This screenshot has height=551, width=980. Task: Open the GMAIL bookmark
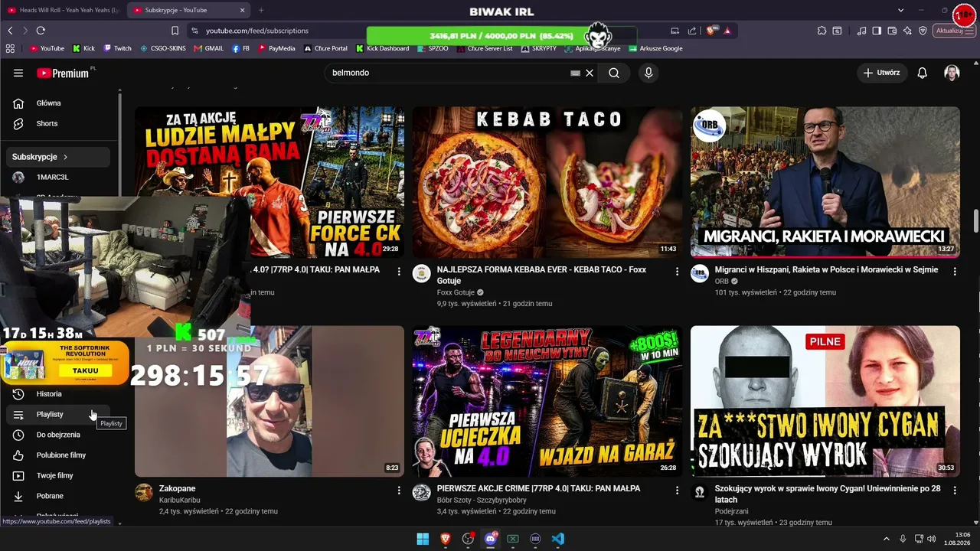(x=209, y=48)
